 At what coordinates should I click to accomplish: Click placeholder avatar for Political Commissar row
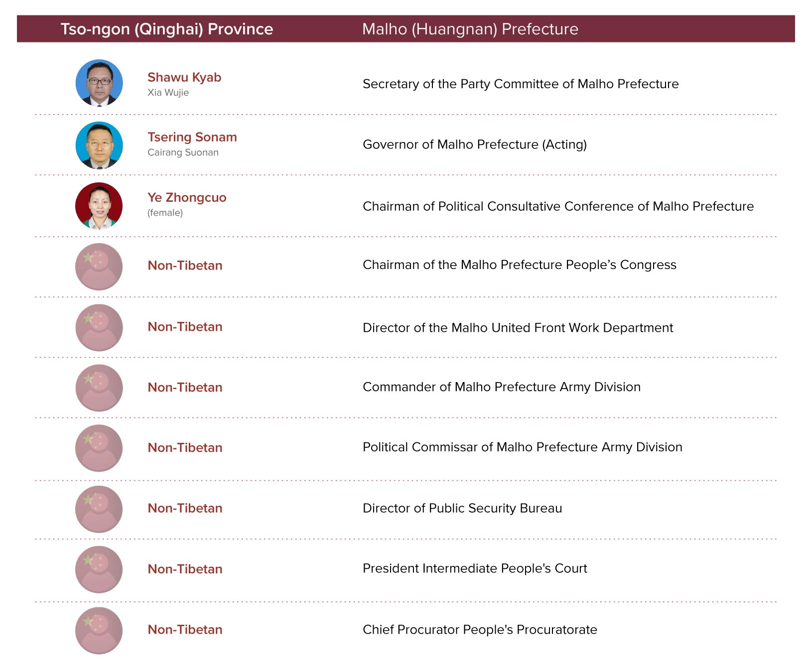point(99,448)
